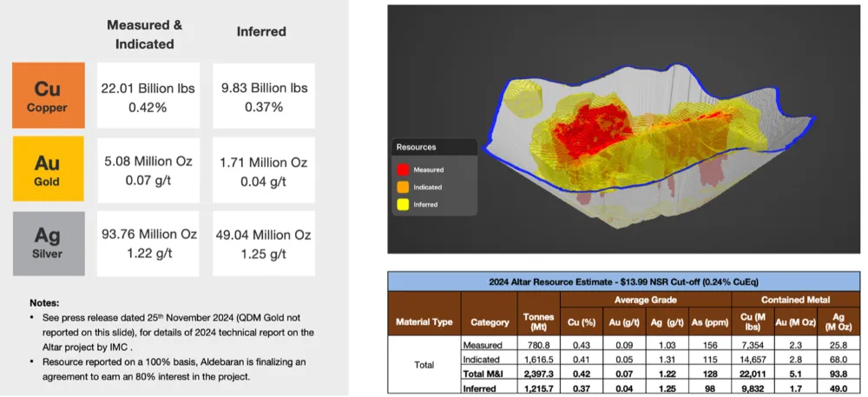Click the 93.76 Million Oz silver box
The height and width of the screenshot is (397, 868).
148,243
